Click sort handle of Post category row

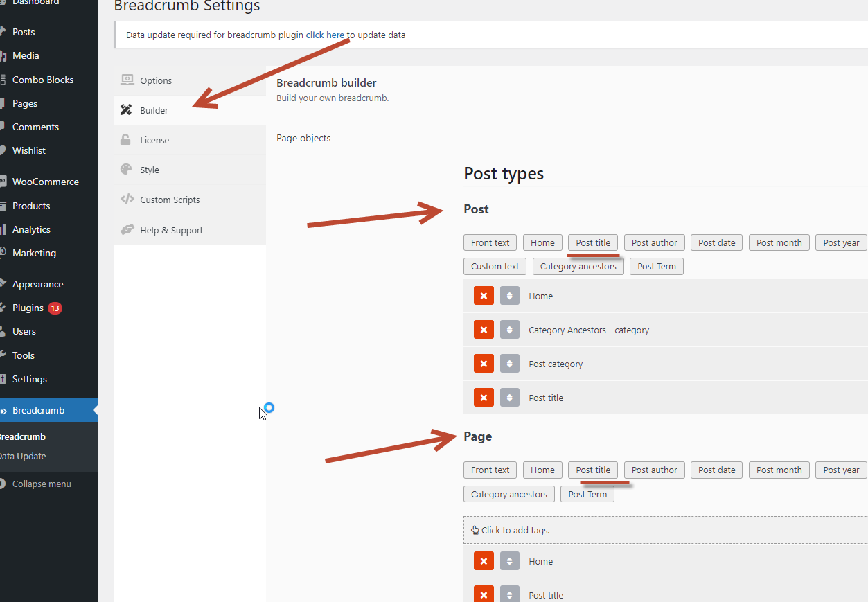(510, 364)
